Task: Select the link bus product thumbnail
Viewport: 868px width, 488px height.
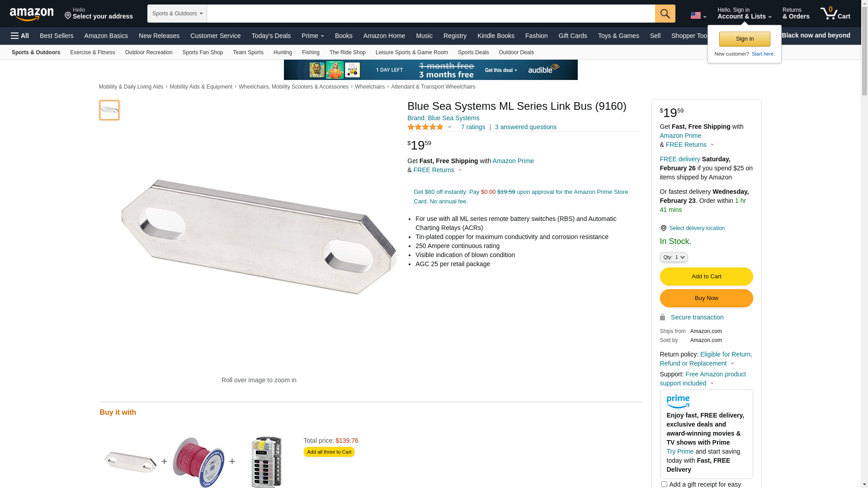Action: (x=109, y=110)
